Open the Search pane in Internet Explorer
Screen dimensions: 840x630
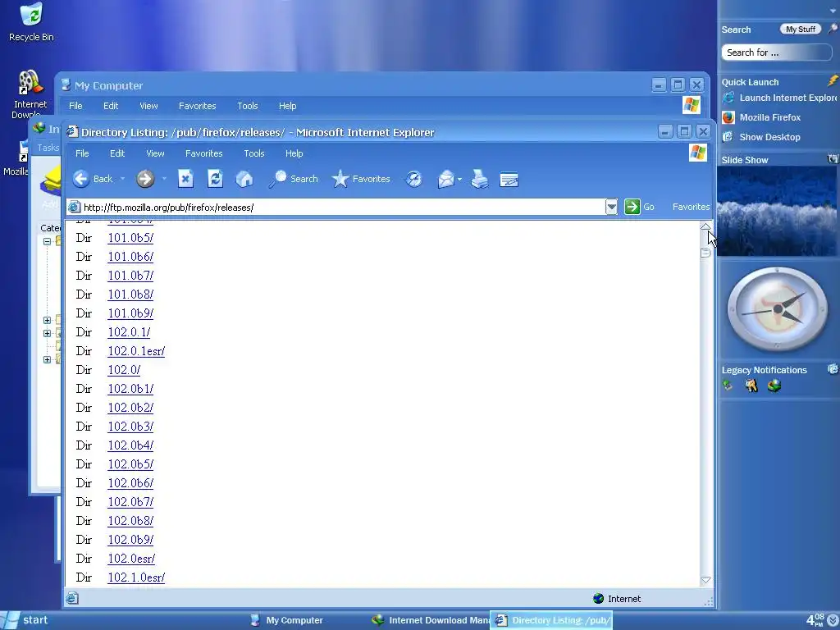point(293,179)
